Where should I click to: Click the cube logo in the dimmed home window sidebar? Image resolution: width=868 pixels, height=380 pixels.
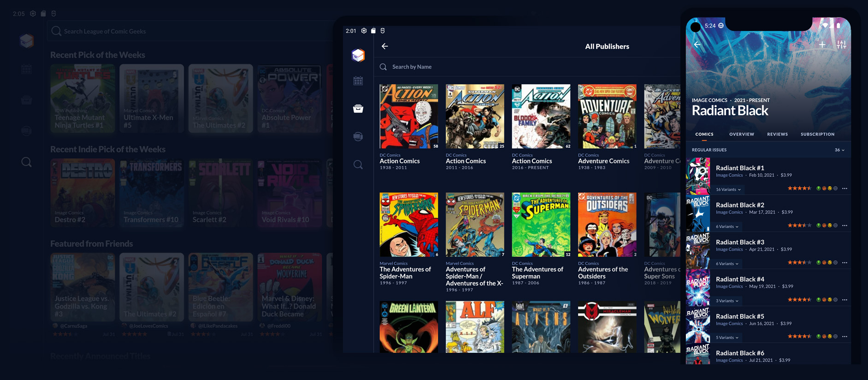click(x=27, y=41)
